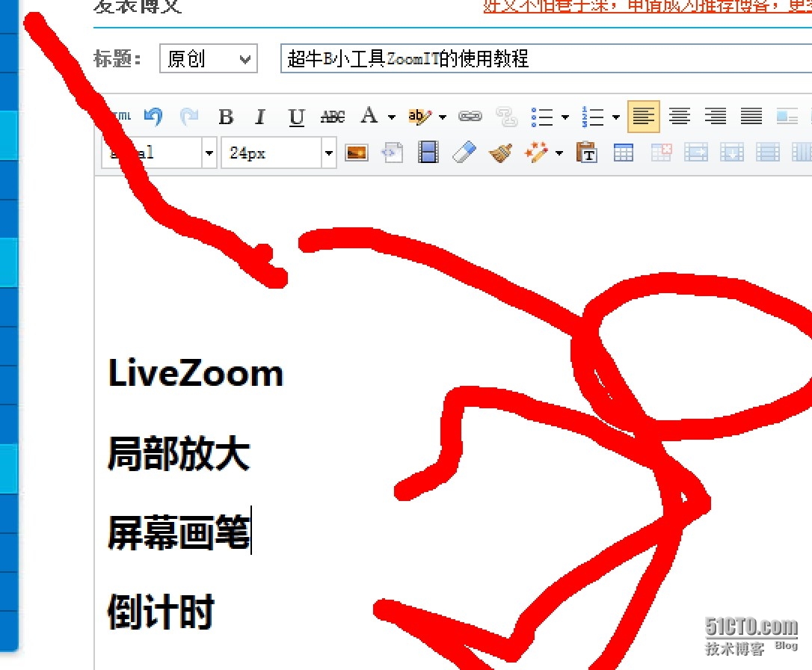Expand the numbered list style dropdown
812x670 pixels.
click(616, 117)
